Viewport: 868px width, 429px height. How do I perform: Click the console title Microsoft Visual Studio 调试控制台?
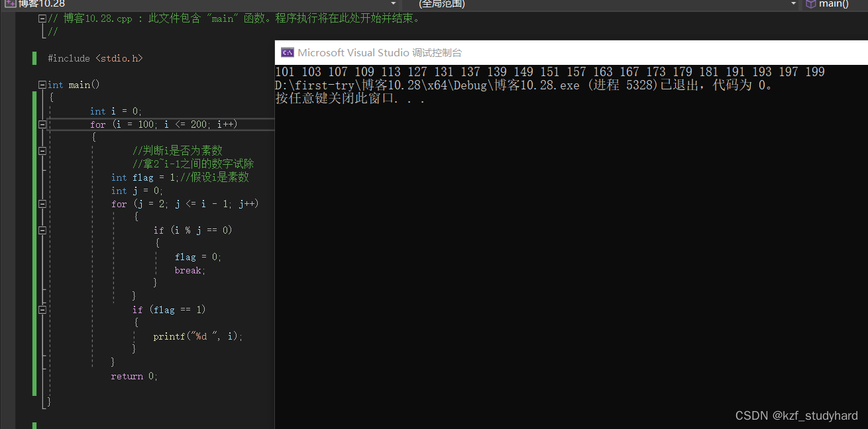point(380,53)
